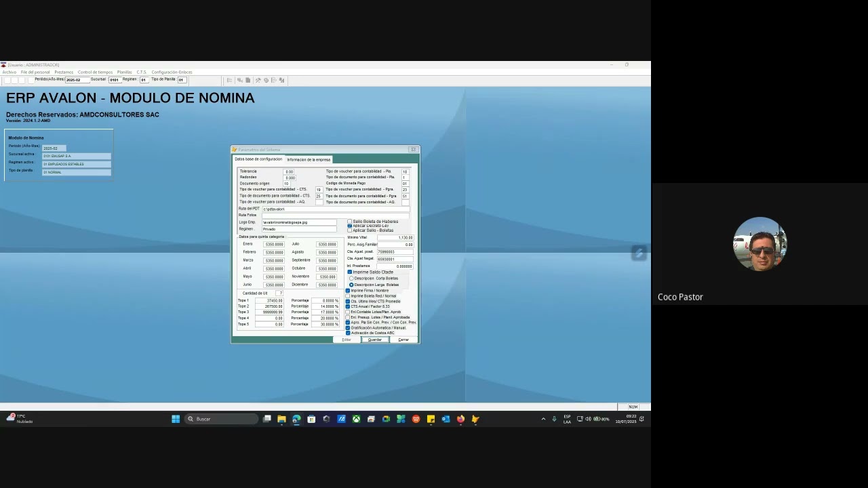Viewport: 868px width, 488px height.
Task: Open Task View from the taskbar
Action: [x=267, y=419]
